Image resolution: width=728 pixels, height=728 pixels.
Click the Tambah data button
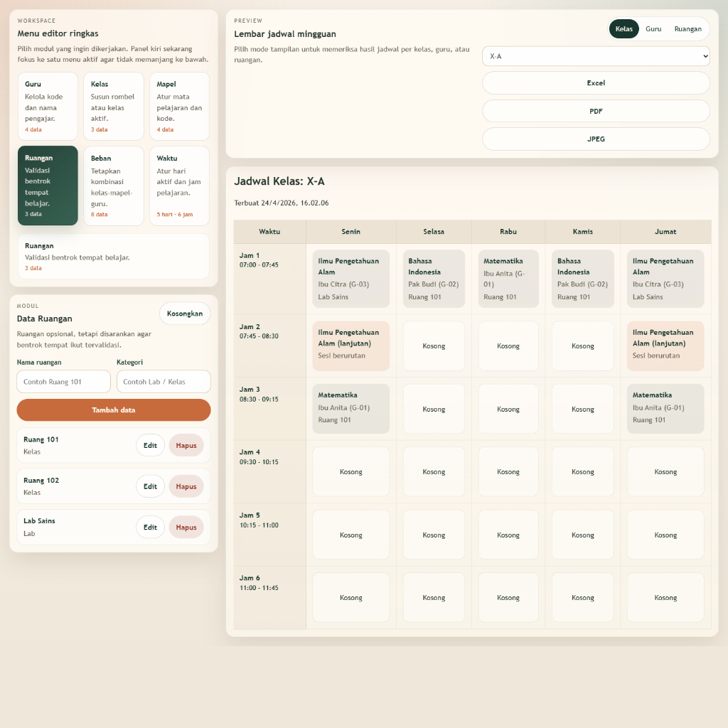(x=114, y=410)
